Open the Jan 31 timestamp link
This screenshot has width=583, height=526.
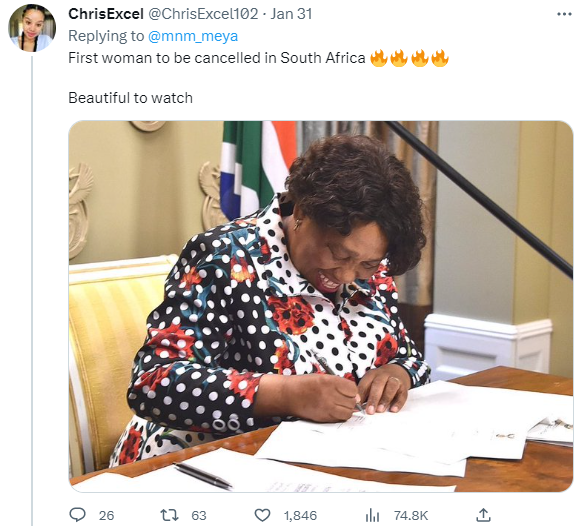291,14
